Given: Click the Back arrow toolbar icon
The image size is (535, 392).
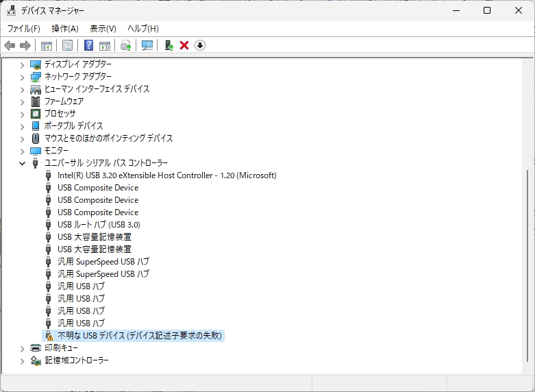Looking at the screenshot, I should click(10, 45).
